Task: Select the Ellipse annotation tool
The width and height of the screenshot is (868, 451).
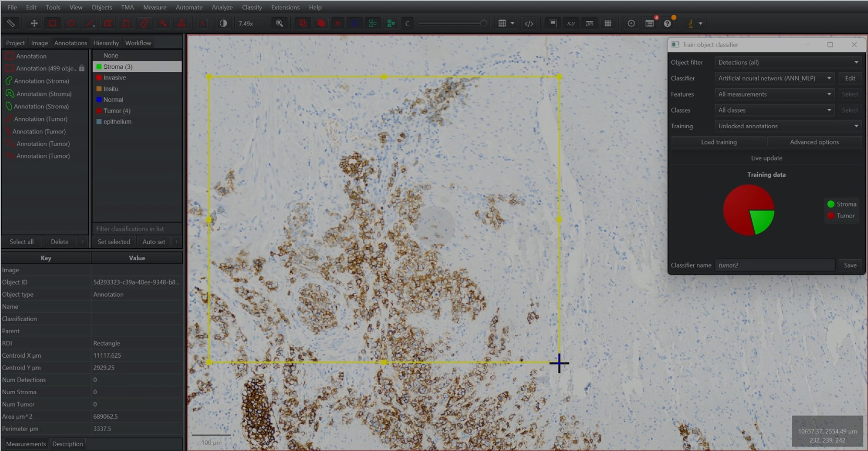Action: 71,23
